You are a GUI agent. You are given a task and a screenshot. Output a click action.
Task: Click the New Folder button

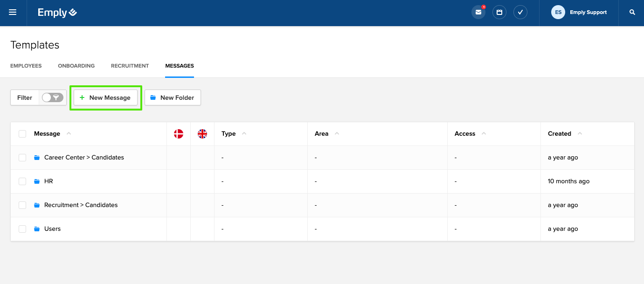[173, 97]
